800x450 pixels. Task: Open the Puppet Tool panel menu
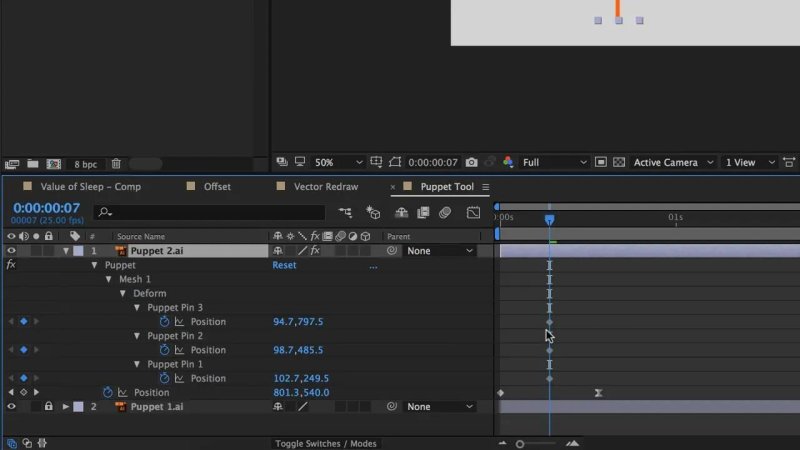tap(486, 187)
